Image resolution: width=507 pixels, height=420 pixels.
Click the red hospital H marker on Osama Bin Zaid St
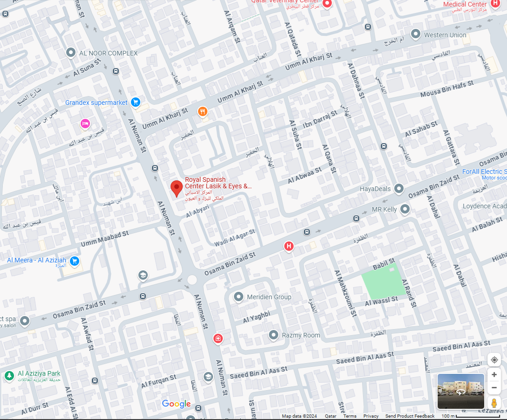[x=289, y=247]
